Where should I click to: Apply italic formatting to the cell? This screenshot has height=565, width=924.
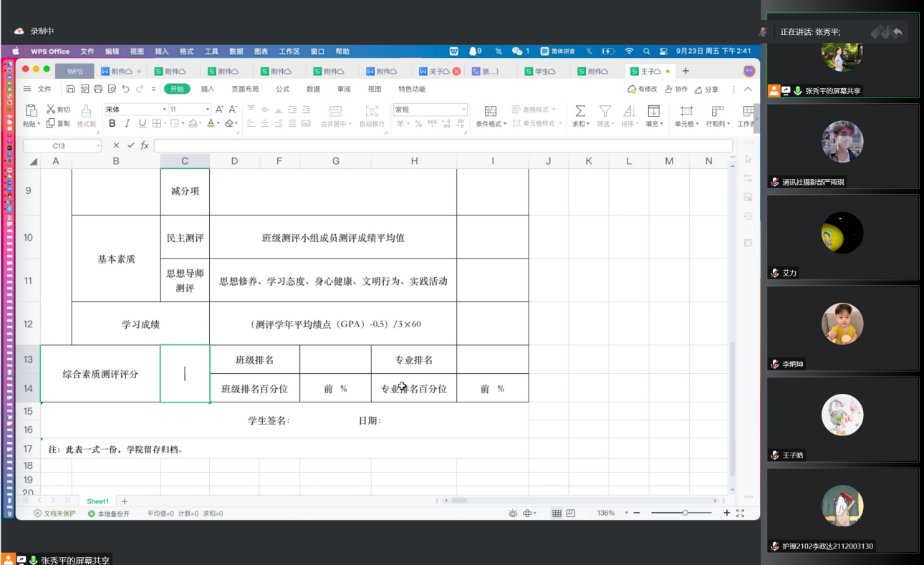[x=127, y=123]
